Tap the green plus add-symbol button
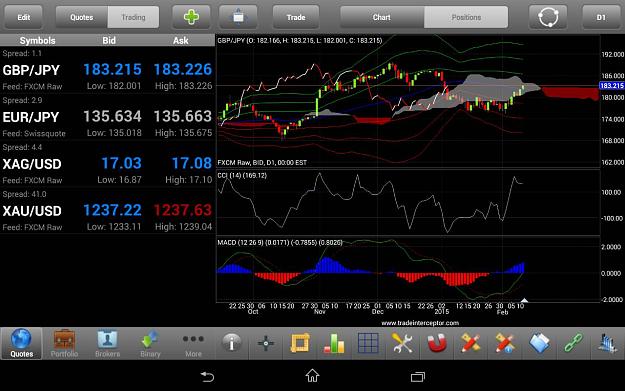The width and height of the screenshot is (625, 391). tap(191, 17)
